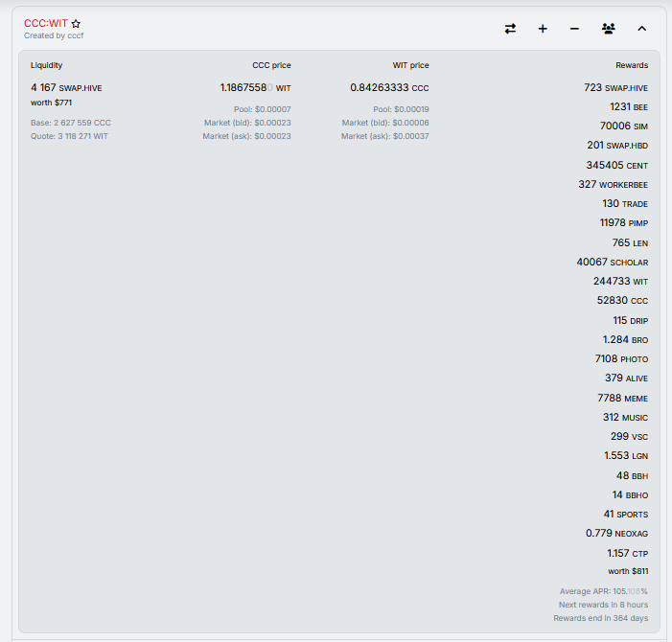Screen dimensions: 672x642
Task: Open the liquidity providers people icon
Action: pyautogui.click(x=608, y=29)
